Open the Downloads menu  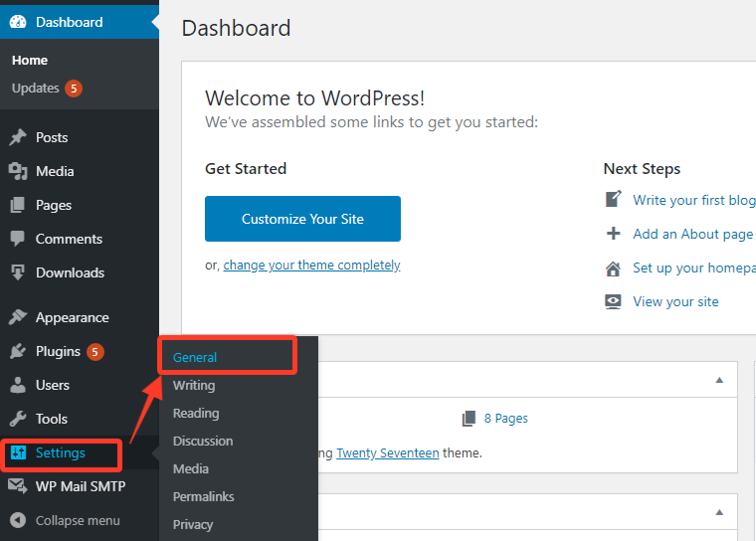point(80,272)
